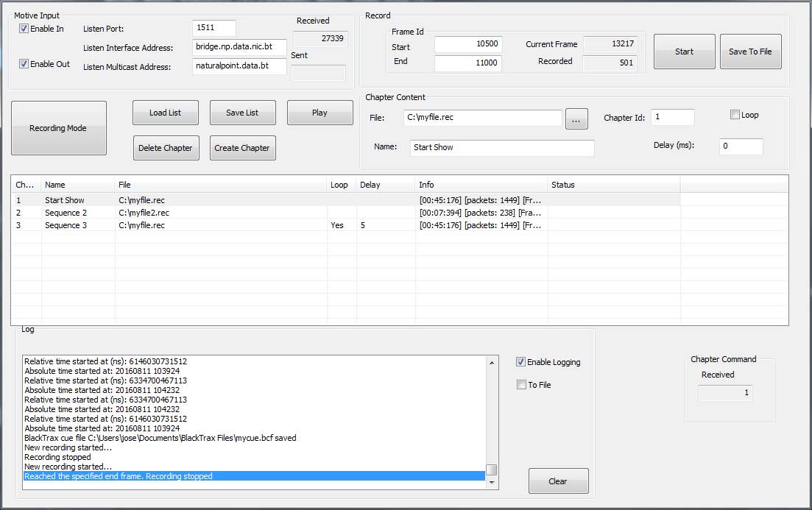Click the Load List button
The height and width of the screenshot is (510, 812).
[x=166, y=113]
